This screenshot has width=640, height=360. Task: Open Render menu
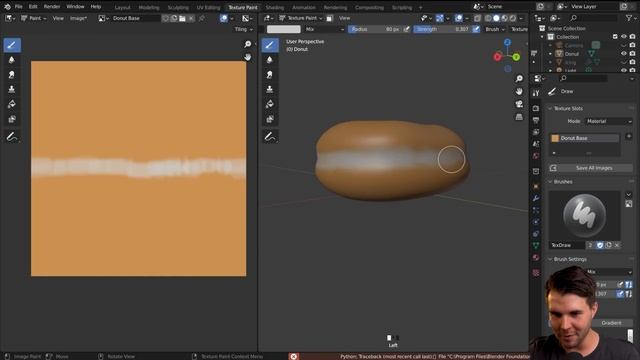(52, 7)
